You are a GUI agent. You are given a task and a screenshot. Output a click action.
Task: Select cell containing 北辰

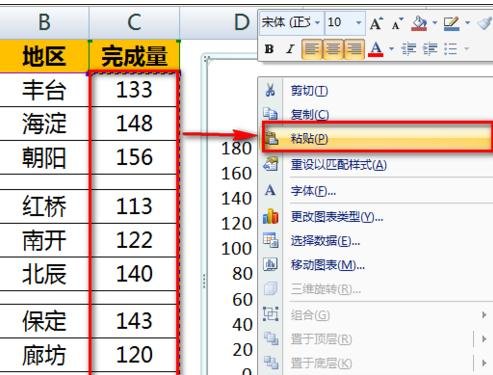pyautogui.click(x=44, y=274)
